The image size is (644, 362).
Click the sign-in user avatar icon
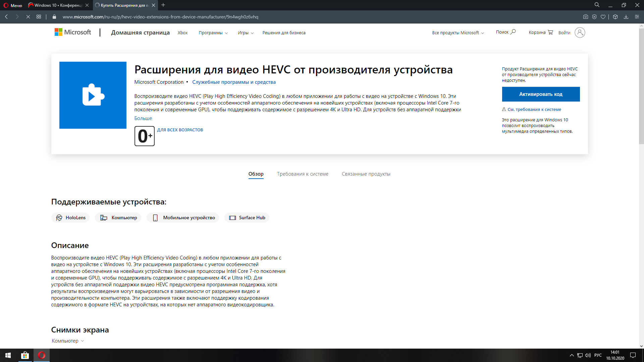580,33
